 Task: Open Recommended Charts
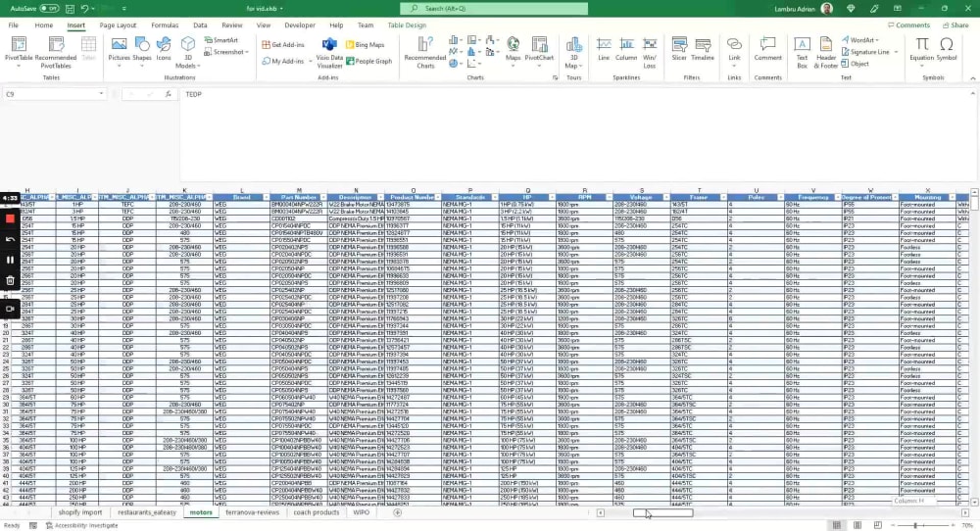pyautogui.click(x=425, y=53)
